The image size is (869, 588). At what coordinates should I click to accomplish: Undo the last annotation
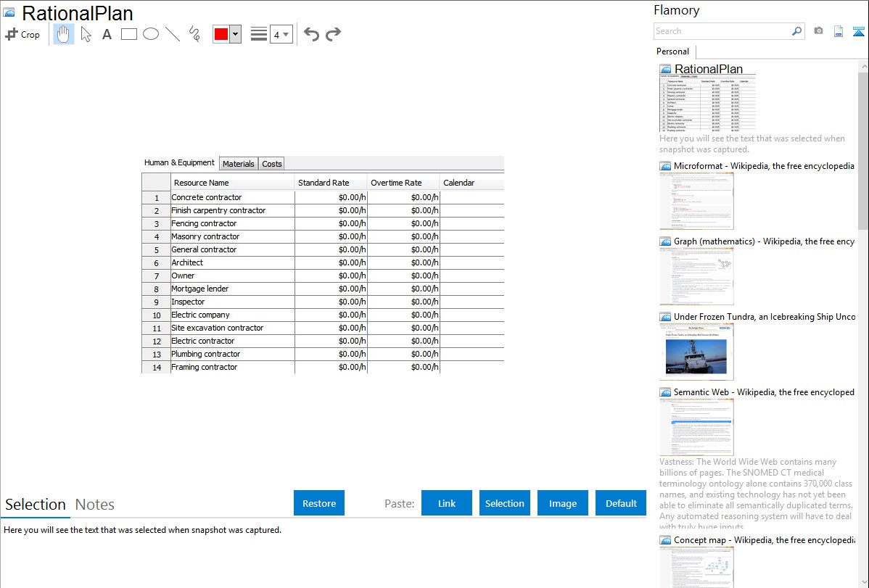pos(311,34)
